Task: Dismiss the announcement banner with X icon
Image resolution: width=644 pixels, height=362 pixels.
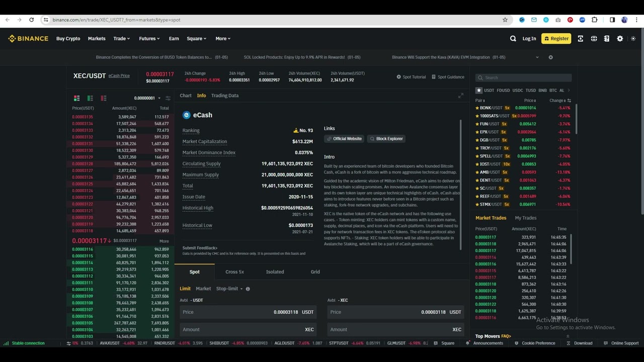Action: point(550,57)
